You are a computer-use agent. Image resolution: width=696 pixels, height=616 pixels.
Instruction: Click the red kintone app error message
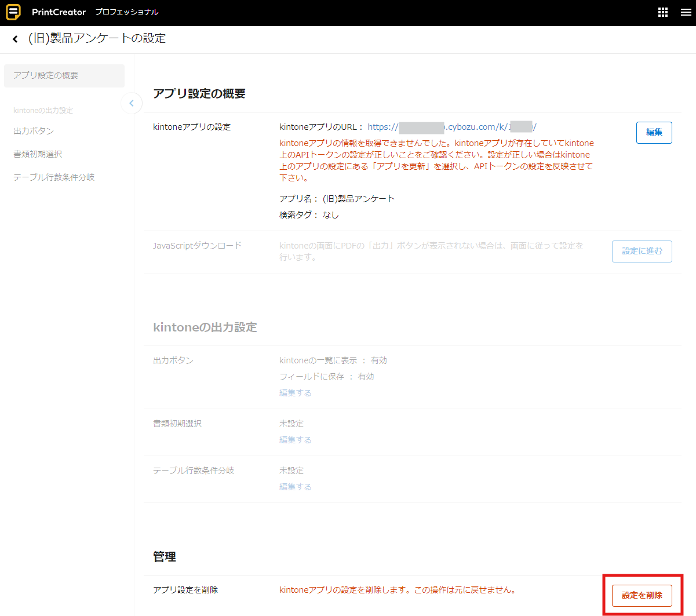tap(436, 161)
